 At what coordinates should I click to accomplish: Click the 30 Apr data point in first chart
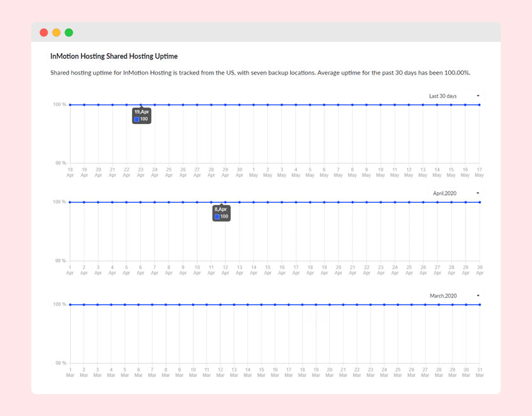[240, 104]
